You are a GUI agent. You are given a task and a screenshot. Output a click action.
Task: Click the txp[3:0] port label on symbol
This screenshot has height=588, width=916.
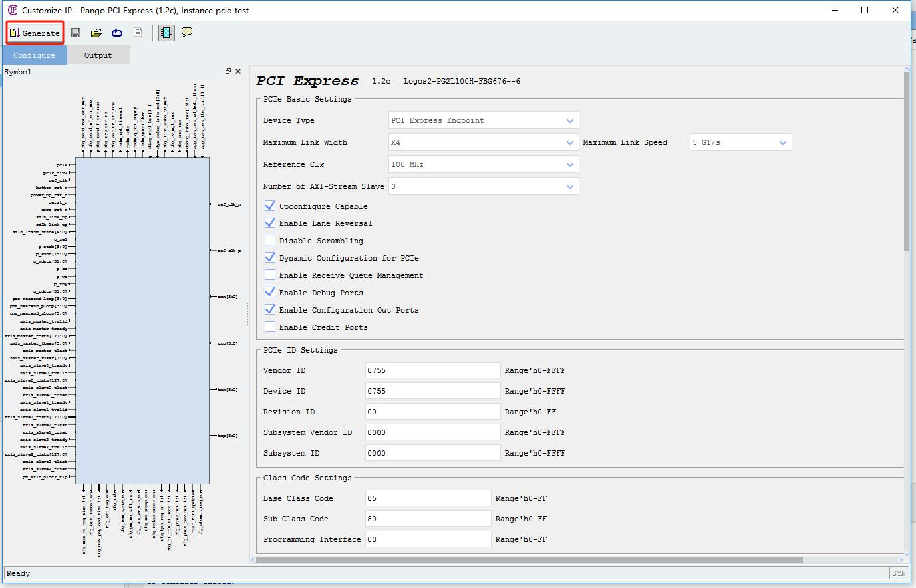[228, 436]
